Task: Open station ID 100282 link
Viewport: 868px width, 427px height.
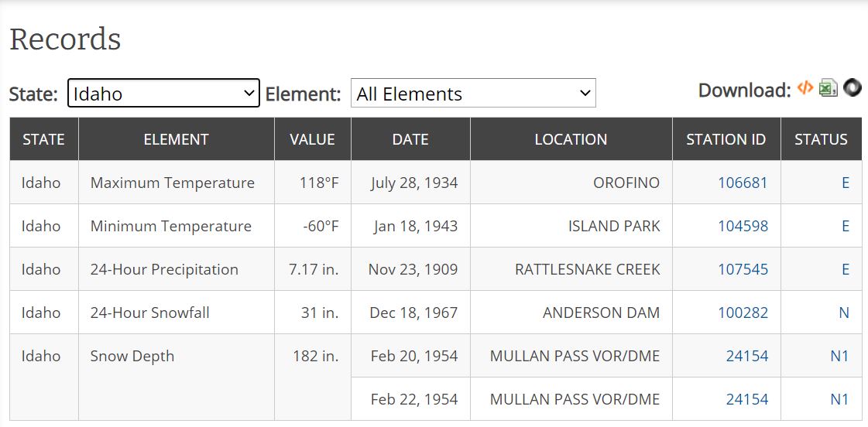Action: (x=743, y=313)
